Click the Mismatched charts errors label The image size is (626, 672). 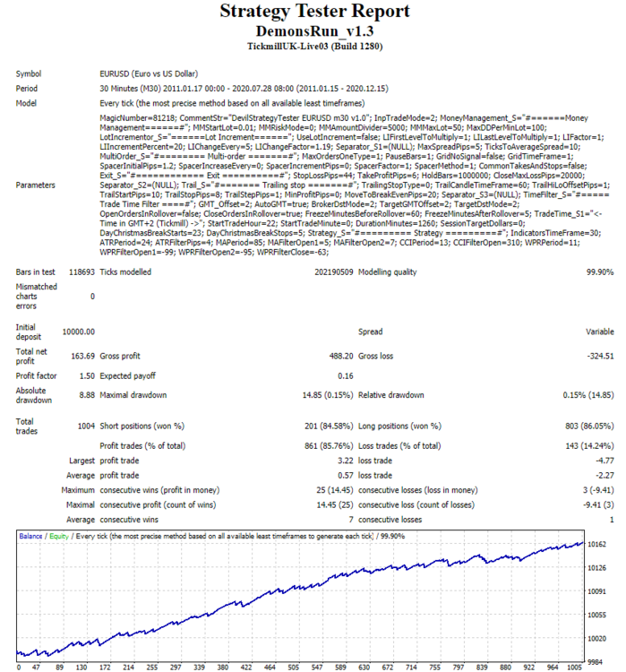tap(37, 297)
